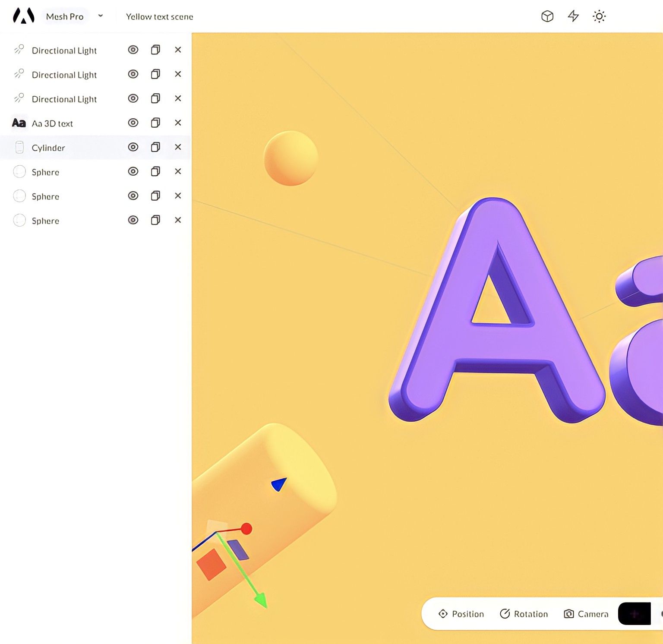Open the Camera option
The height and width of the screenshot is (644, 663).
click(586, 614)
